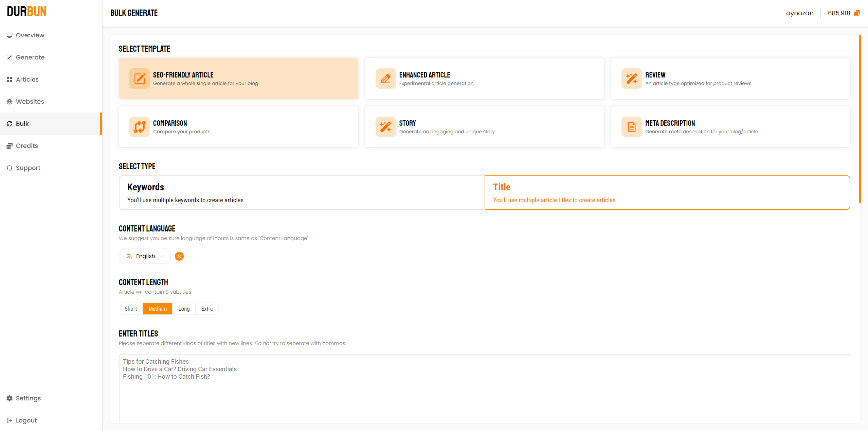
Task: Open the Articles sidebar page
Action: [27, 80]
